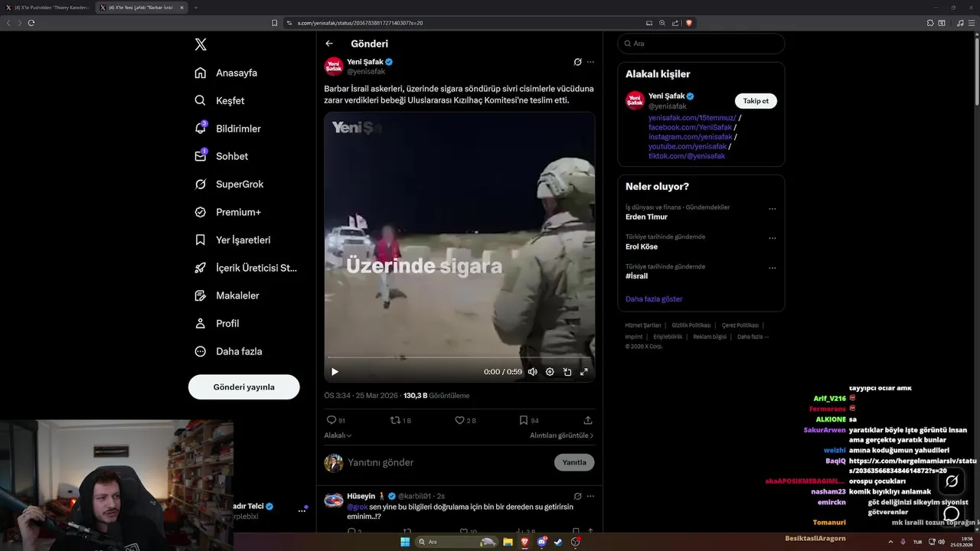Click Gönderi yayınla button
This screenshot has width=980, height=551.
tap(243, 387)
